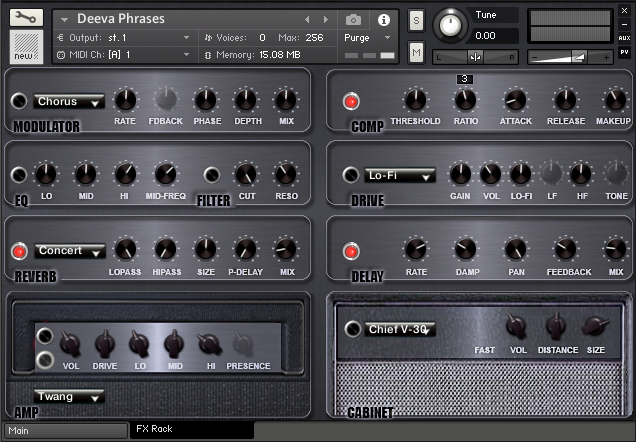Mute the instrument with the M button
Viewport: 636px width, 442px height.
[x=416, y=51]
